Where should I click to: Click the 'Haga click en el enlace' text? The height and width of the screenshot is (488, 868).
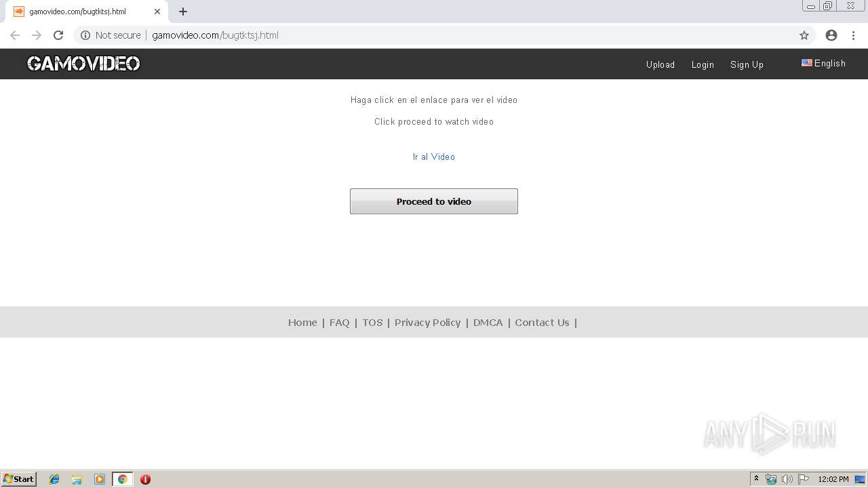tap(434, 100)
